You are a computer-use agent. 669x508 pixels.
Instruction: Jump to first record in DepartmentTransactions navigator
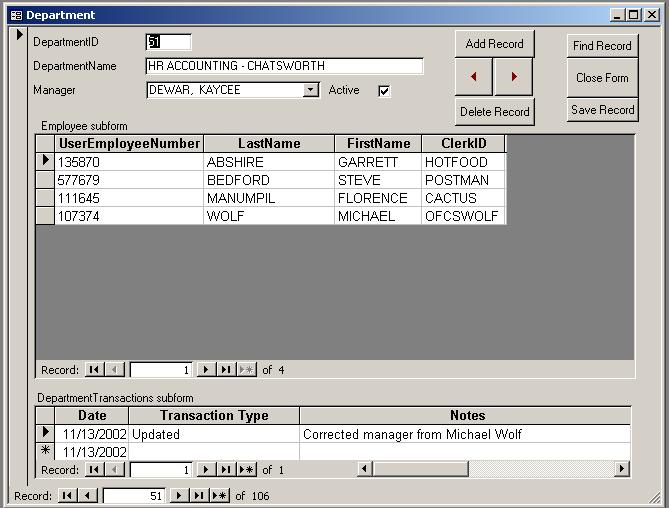click(94, 470)
